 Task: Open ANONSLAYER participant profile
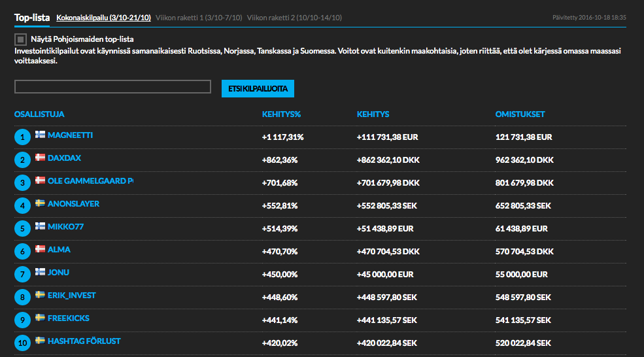(x=73, y=204)
